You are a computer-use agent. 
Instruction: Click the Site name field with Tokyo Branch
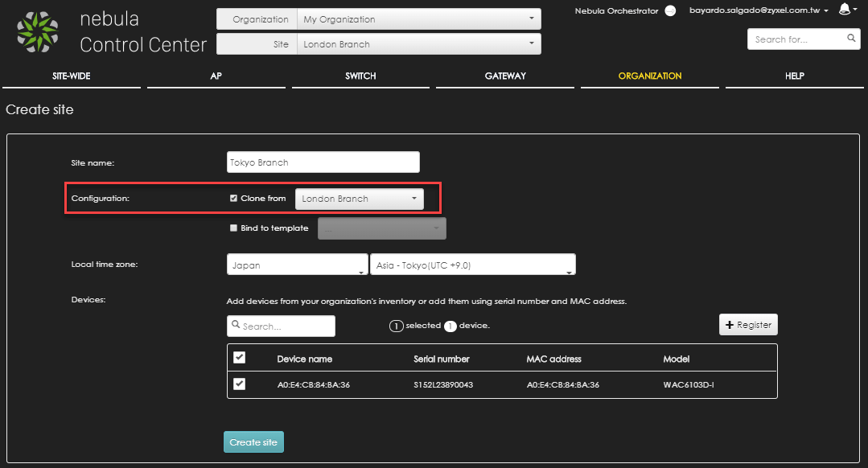tap(323, 162)
